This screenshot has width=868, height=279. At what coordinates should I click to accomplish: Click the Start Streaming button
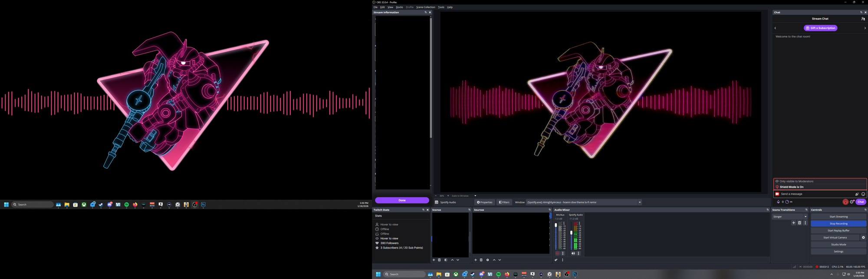(x=838, y=216)
